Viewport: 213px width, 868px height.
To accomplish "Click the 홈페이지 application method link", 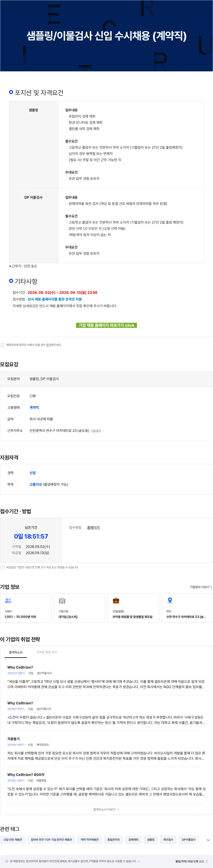I will coord(93,527).
